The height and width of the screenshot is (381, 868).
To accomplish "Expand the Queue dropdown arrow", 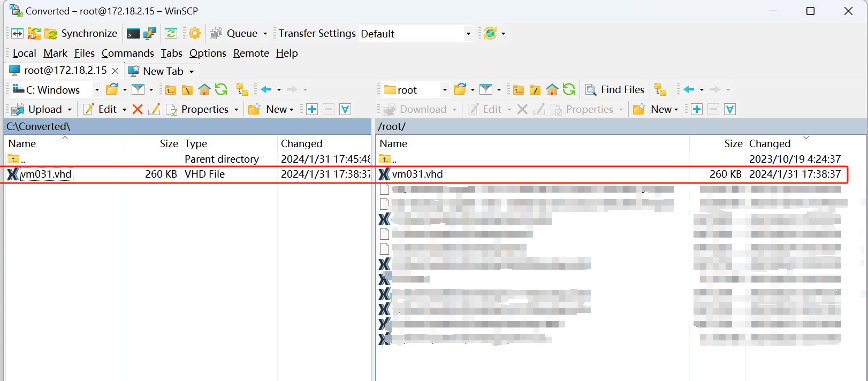I will pyautogui.click(x=265, y=34).
